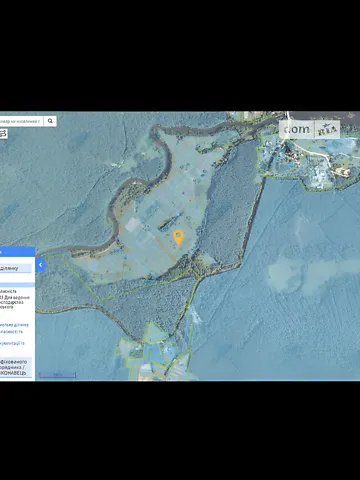The image size is (360, 480).
Task: Click the dark tree strip beside orange pin
Action: pos(169,223)
